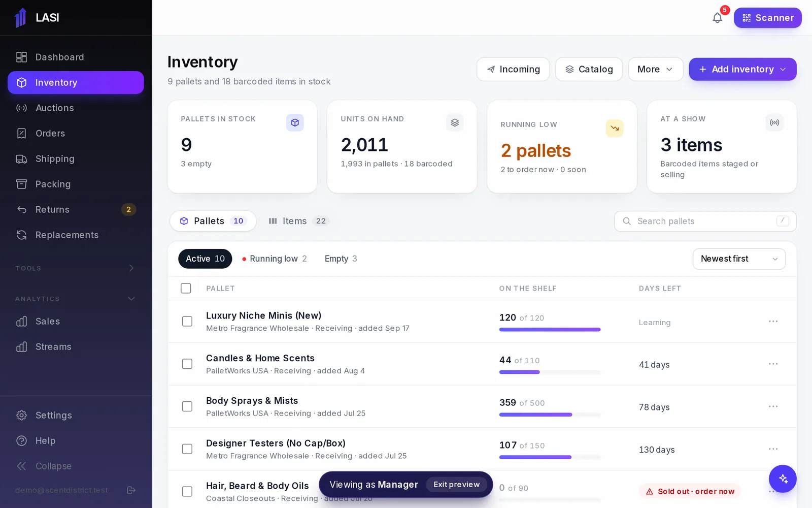The image size is (812, 508).
Task: Click the LASI logo icon
Action: (x=21, y=18)
